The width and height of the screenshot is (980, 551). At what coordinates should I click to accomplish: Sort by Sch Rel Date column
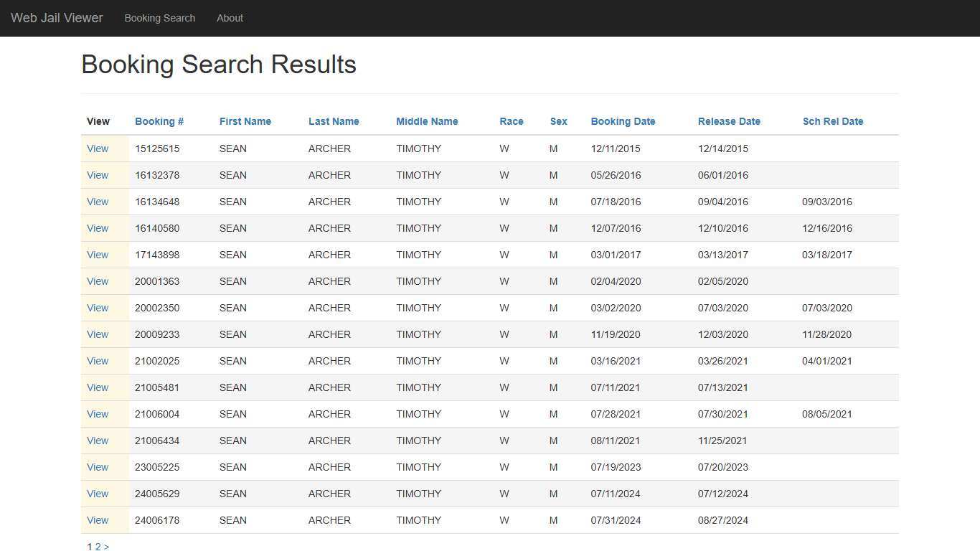click(833, 121)
